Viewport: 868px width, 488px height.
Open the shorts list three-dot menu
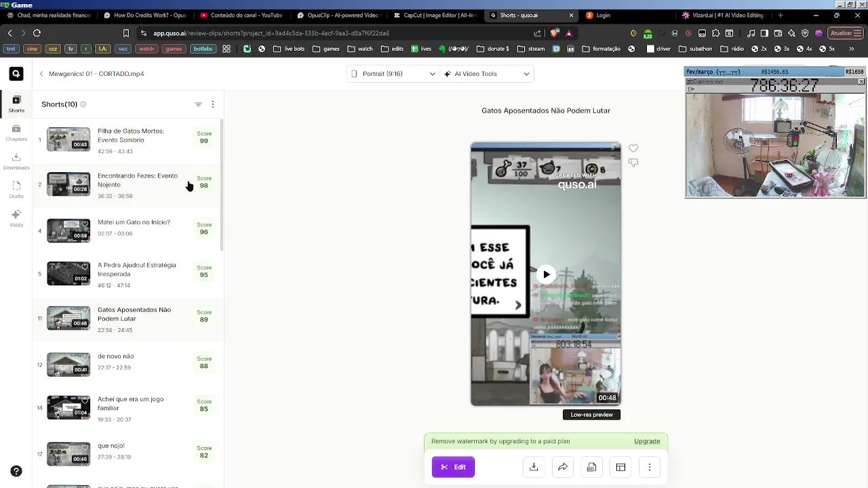tap(213, 104)
